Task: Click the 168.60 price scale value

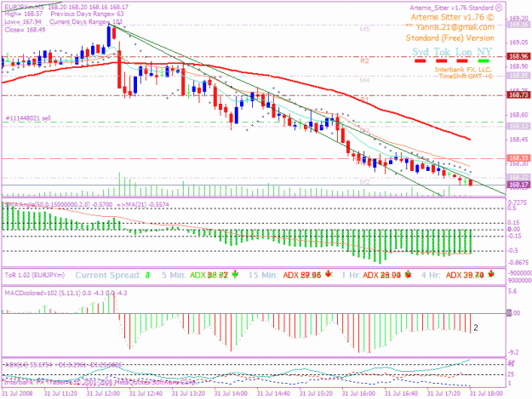Action: [x=518, y=115]
